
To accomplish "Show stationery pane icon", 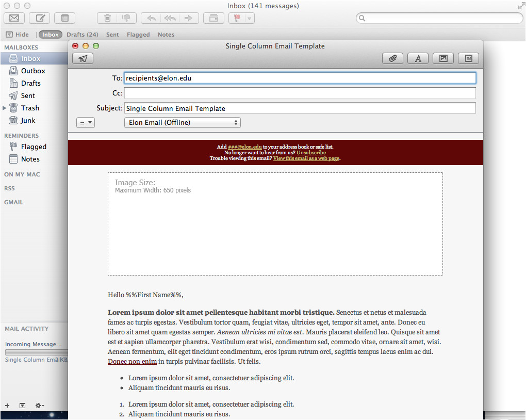I will (468, 58).
